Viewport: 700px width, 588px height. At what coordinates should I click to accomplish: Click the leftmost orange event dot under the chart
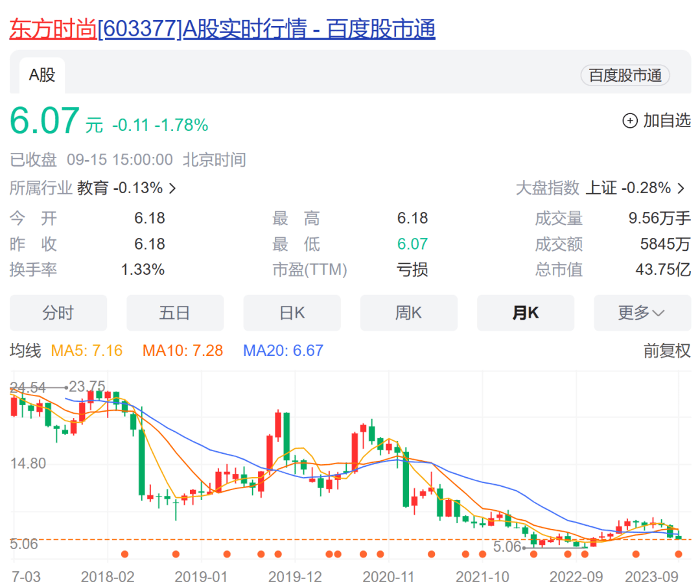[x=125, y=554]
